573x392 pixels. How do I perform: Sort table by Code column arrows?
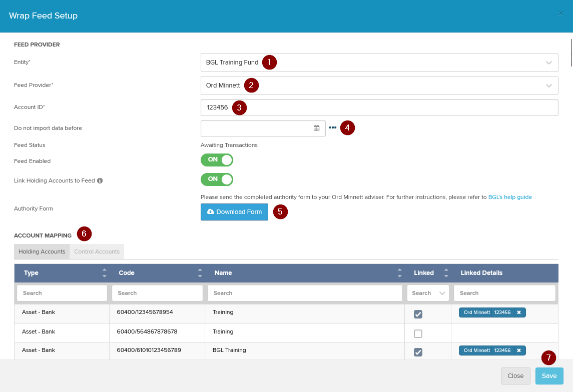point(200,273)
